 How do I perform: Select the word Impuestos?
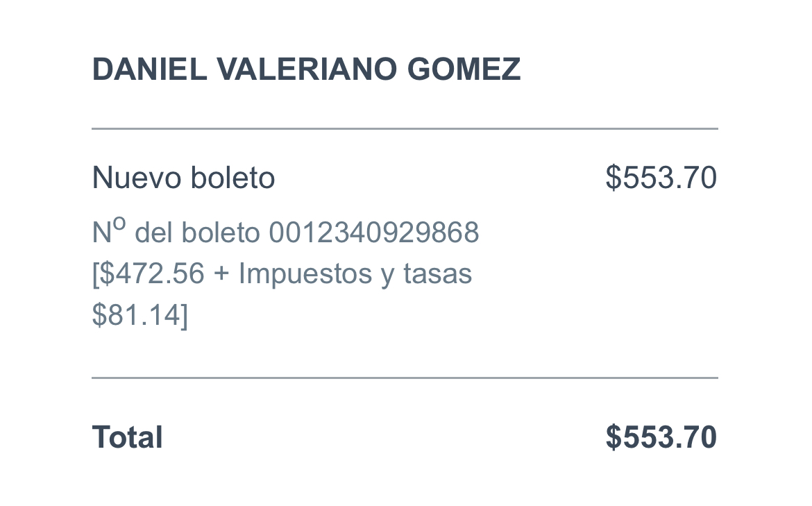click(x=305, y=273)
